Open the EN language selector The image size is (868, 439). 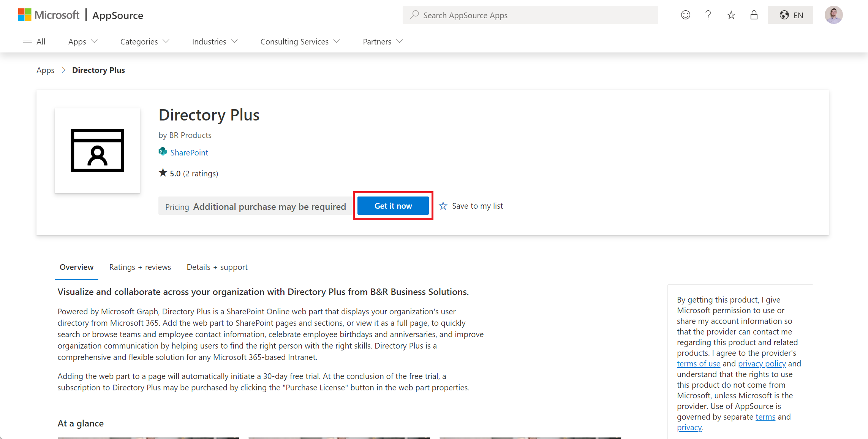tap(790, 15)
